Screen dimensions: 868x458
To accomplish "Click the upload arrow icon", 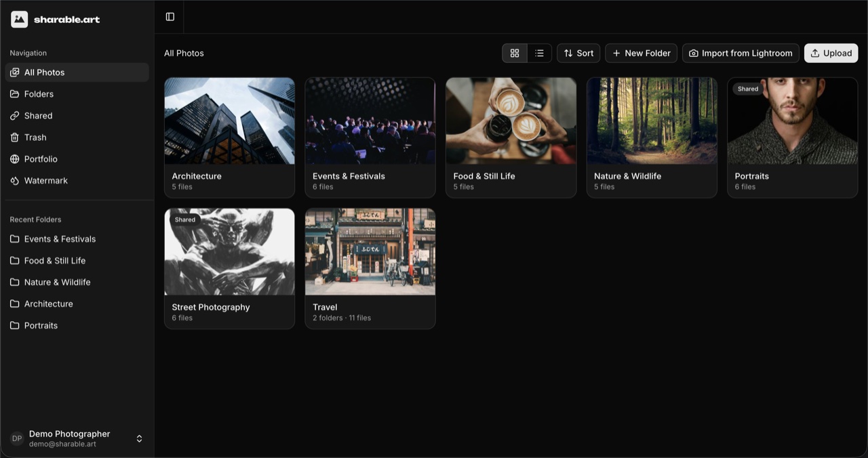I will (815, 53).
